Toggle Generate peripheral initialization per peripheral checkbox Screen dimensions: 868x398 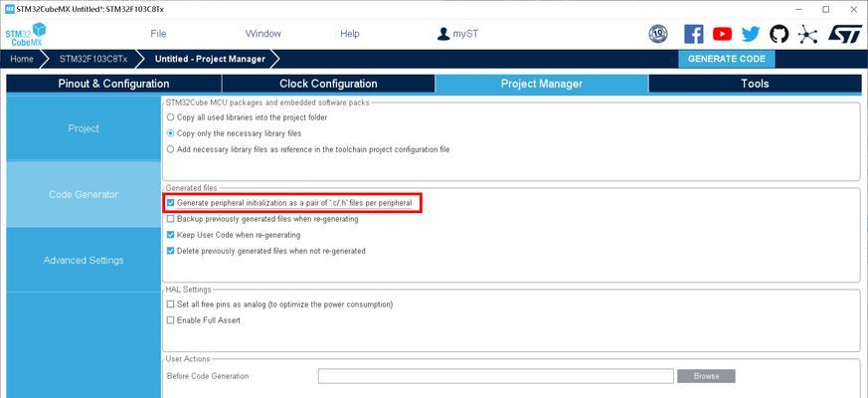tap(170, 203)
